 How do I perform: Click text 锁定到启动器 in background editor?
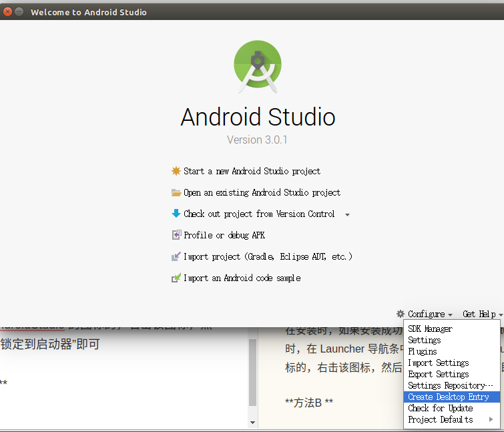click(36, 345)
